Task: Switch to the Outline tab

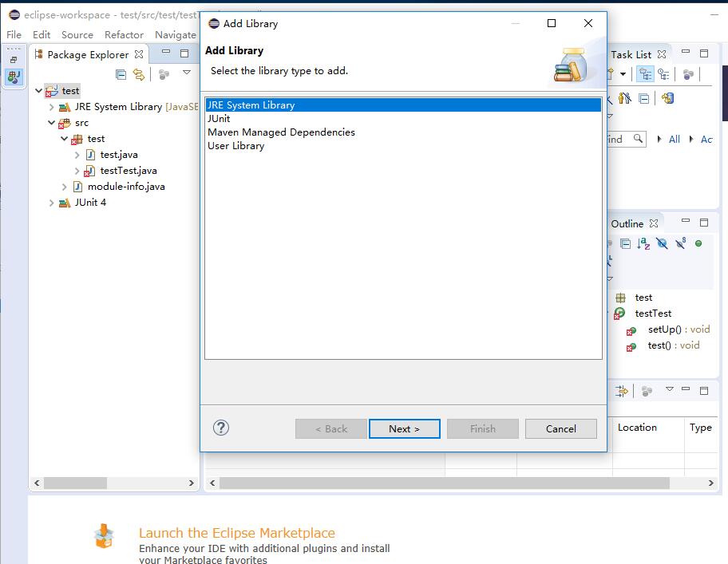Action: [x=627, y=223]
